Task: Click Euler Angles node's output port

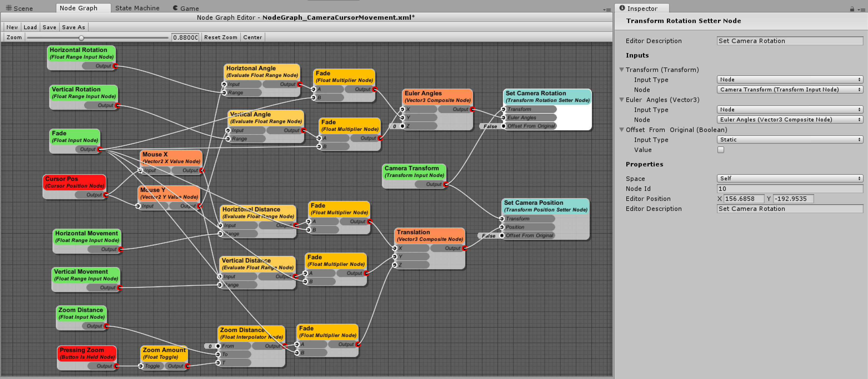Action: (x=472, y=109)
